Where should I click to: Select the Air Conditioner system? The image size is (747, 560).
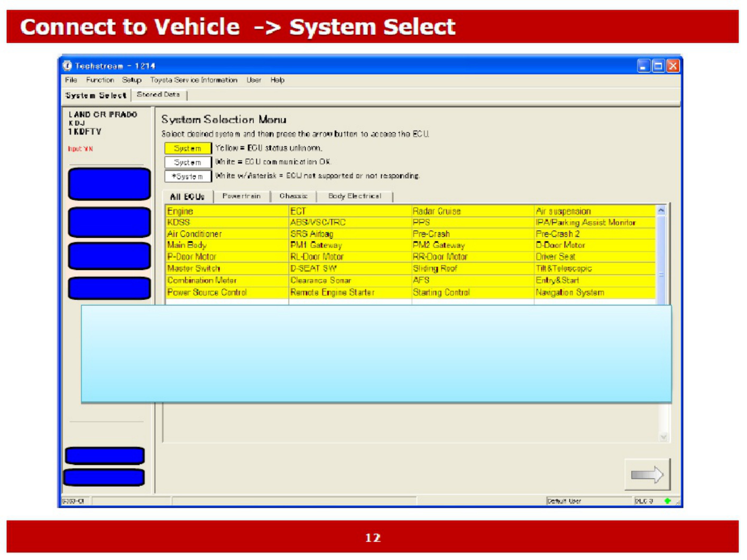(x=227, y=234)
